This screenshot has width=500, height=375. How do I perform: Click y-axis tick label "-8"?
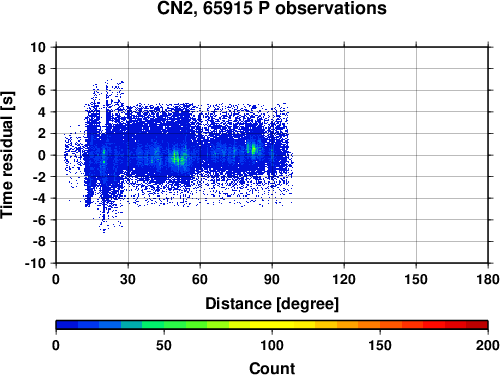tap(39, 242)
